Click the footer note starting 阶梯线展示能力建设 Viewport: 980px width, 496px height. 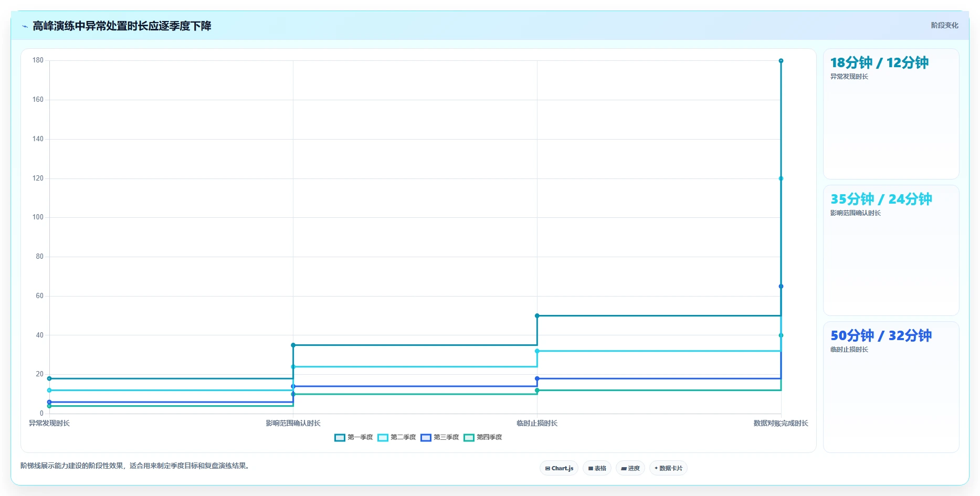point(134,466)
